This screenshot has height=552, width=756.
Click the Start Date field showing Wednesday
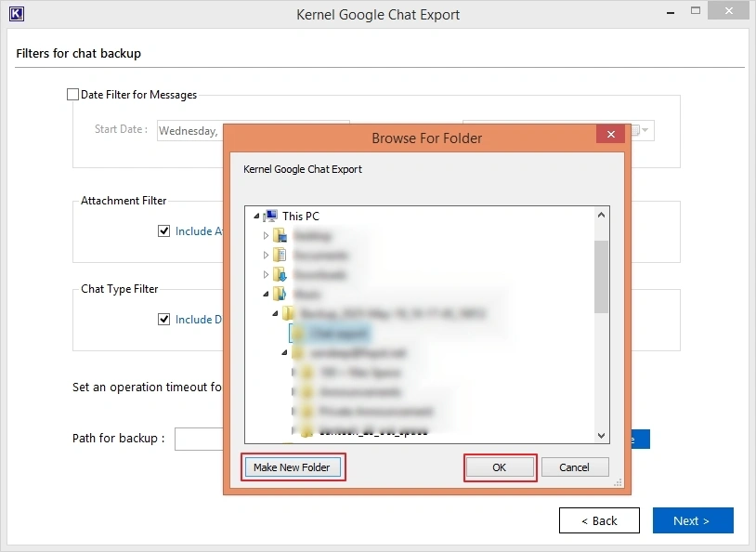[190, 131]
